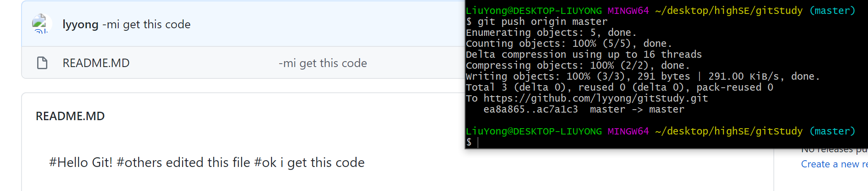Open README.MD in the file list
Viewport: 868px width, 191px height.
pyautogui.click(x=96, y=63)
